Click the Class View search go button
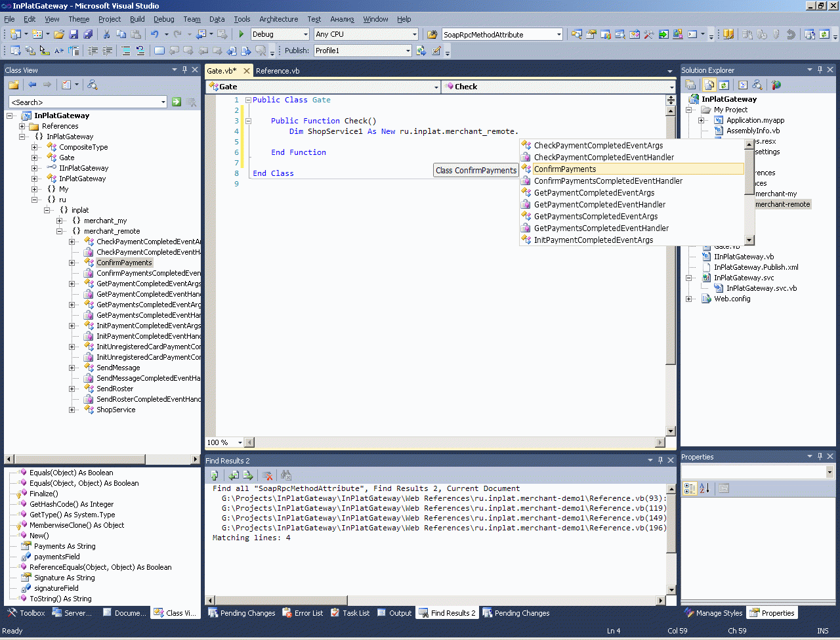Screen dimensions: 840x640 tap(177, 102)
